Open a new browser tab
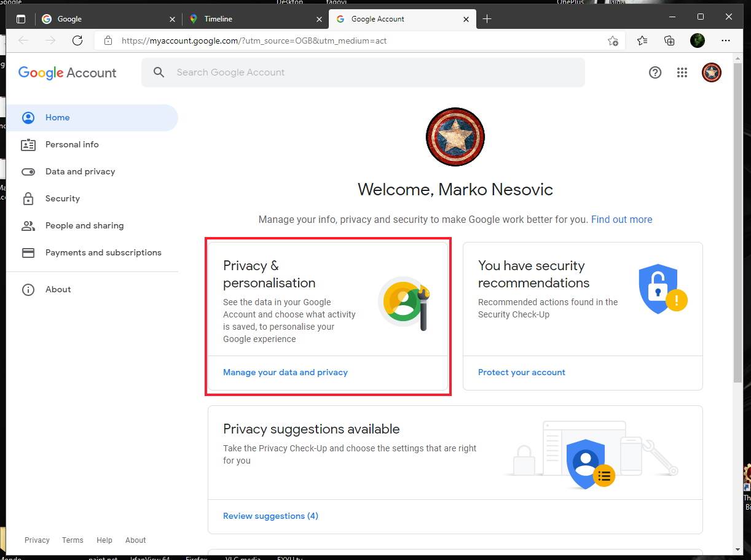 [487, 19]
